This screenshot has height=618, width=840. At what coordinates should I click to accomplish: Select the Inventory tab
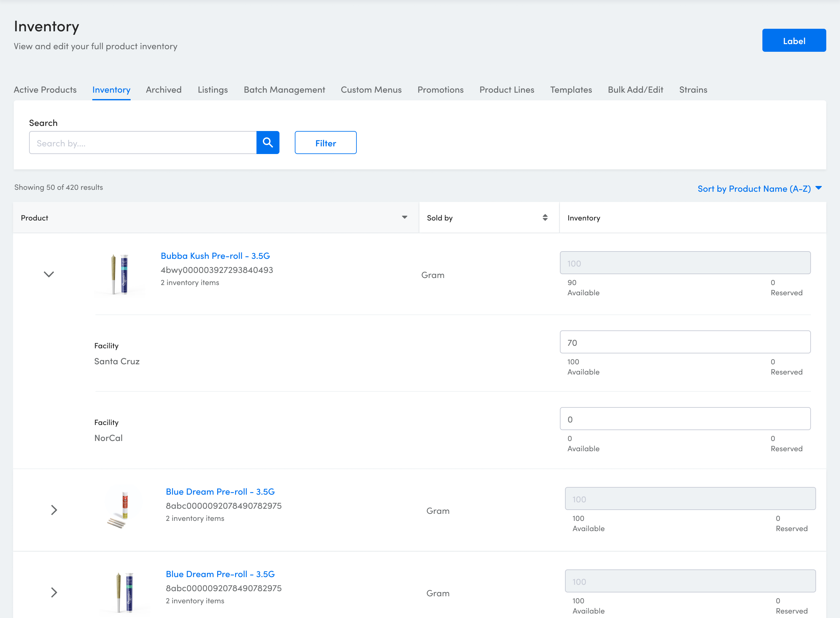click(111, 90)
